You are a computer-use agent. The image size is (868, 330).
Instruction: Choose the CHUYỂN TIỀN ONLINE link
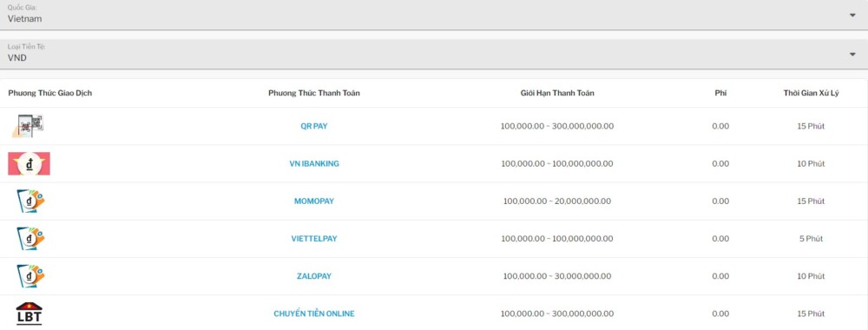[x=314, y=313]
